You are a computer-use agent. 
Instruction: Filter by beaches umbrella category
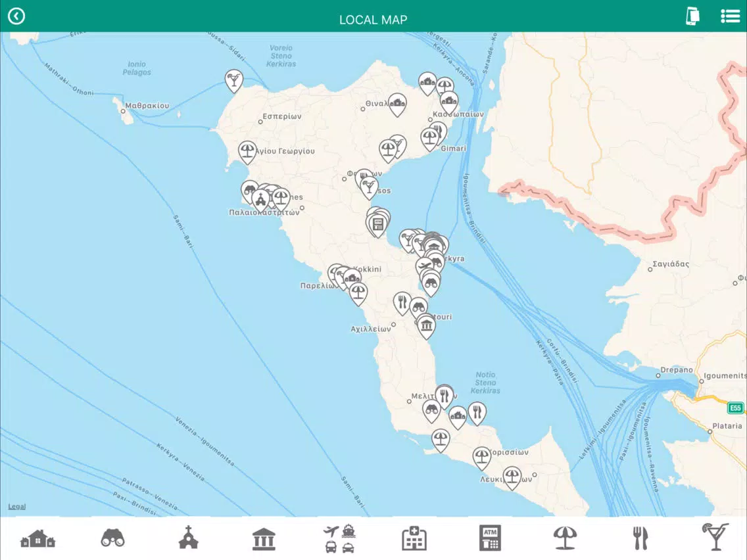click(x=565, y=538)
